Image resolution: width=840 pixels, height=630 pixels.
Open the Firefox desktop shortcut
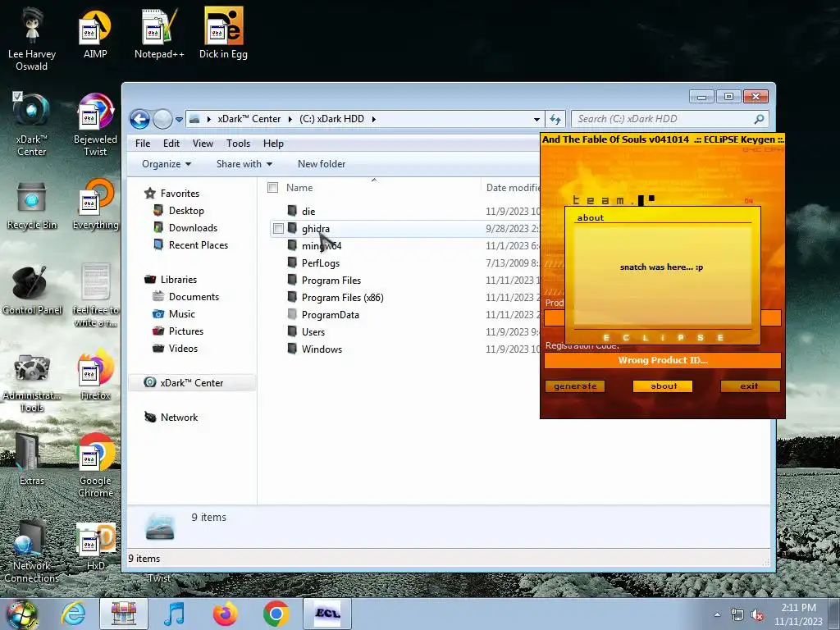click(x=95, y=375)
